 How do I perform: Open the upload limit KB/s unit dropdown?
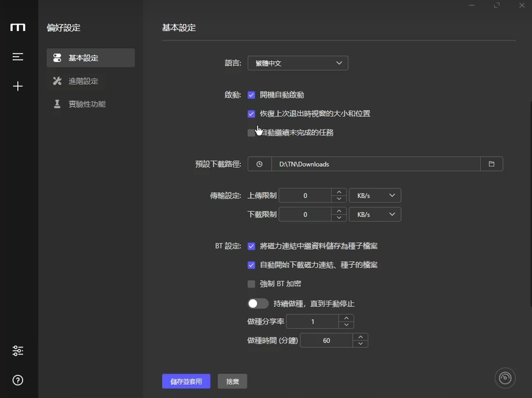[375, 195]
